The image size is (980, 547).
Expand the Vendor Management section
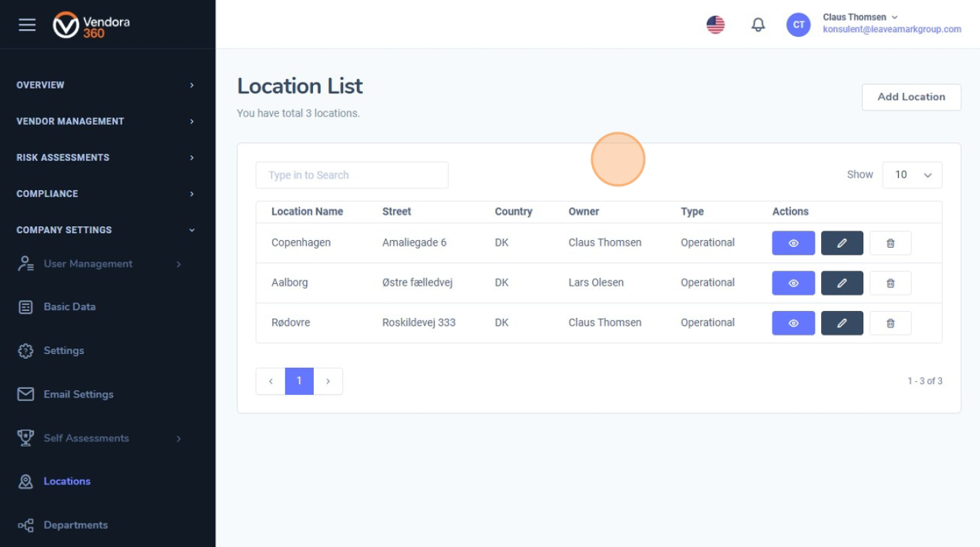[104, 121]
